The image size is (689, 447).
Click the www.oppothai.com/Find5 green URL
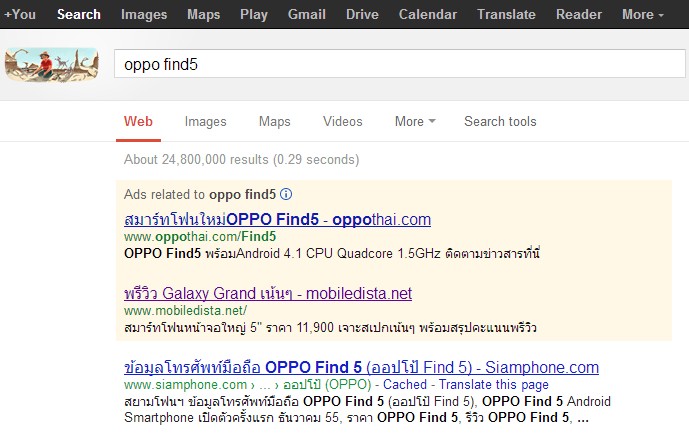[x=200, y=237]
